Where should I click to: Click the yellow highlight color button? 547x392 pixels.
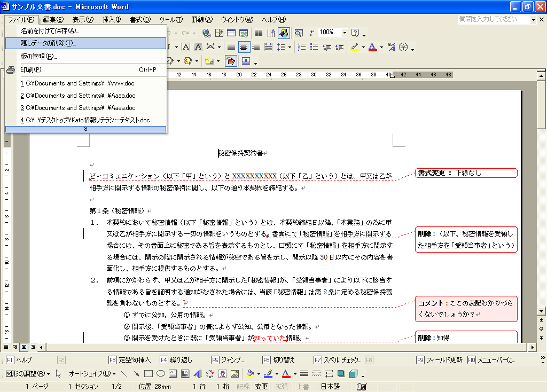pyautogui.click(x=354, y=47)
